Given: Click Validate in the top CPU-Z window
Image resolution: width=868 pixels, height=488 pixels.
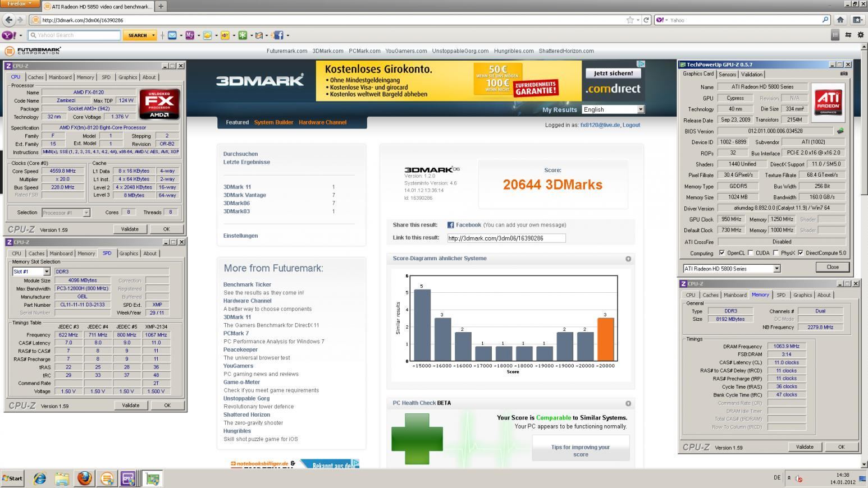Looking at the screenshot, I should [130, 229].
